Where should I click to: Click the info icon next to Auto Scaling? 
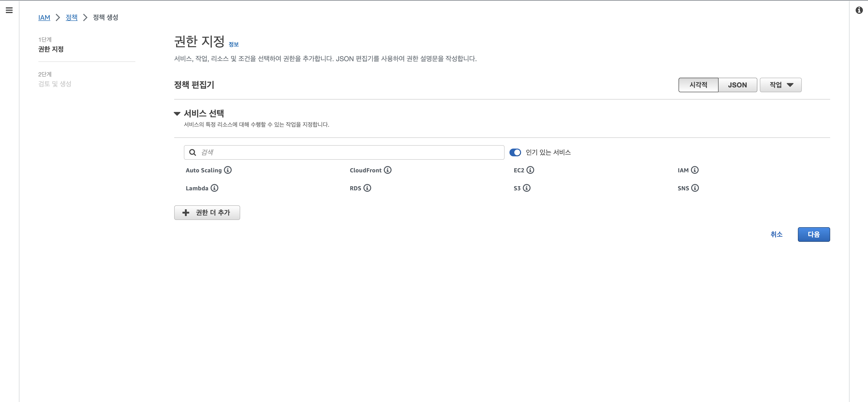click(x=228, y=170)
